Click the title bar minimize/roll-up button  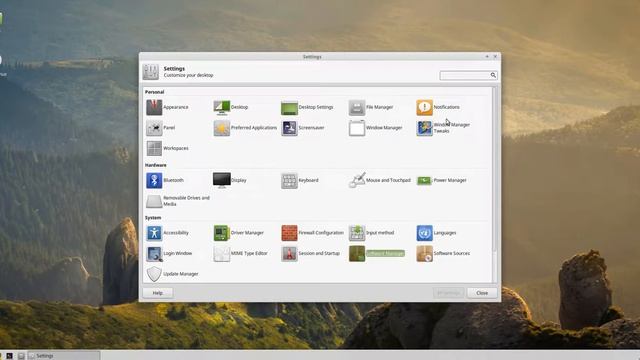tap(487, 56)
